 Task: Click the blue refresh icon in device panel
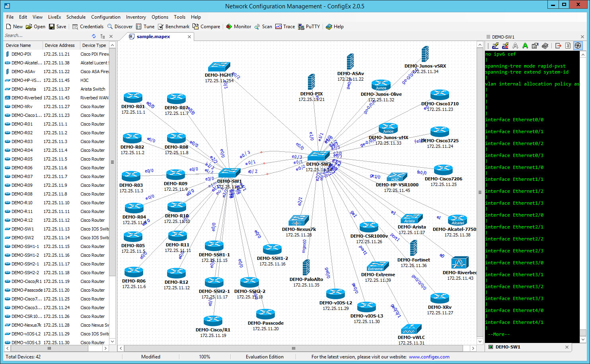click(x=94, y=36)
